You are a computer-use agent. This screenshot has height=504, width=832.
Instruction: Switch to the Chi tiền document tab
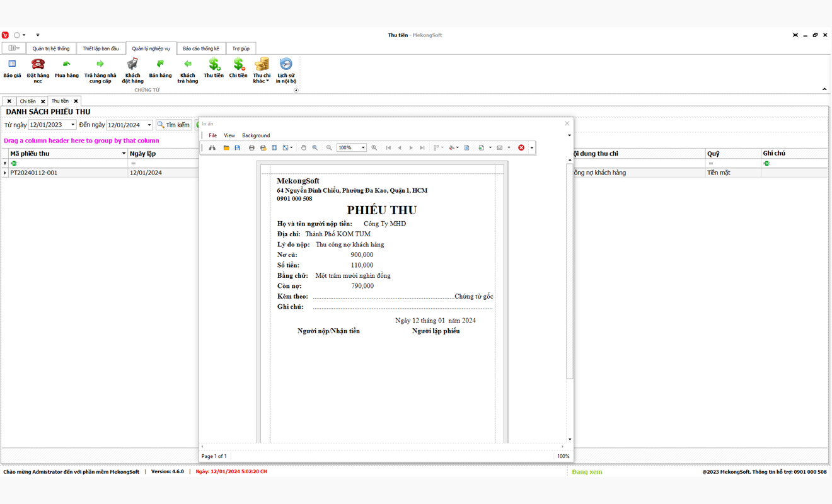28,101
